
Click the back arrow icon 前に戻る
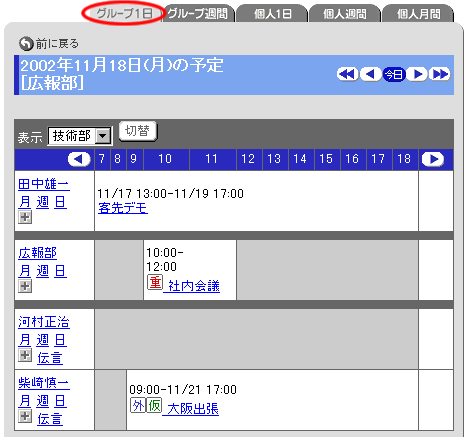26,43
